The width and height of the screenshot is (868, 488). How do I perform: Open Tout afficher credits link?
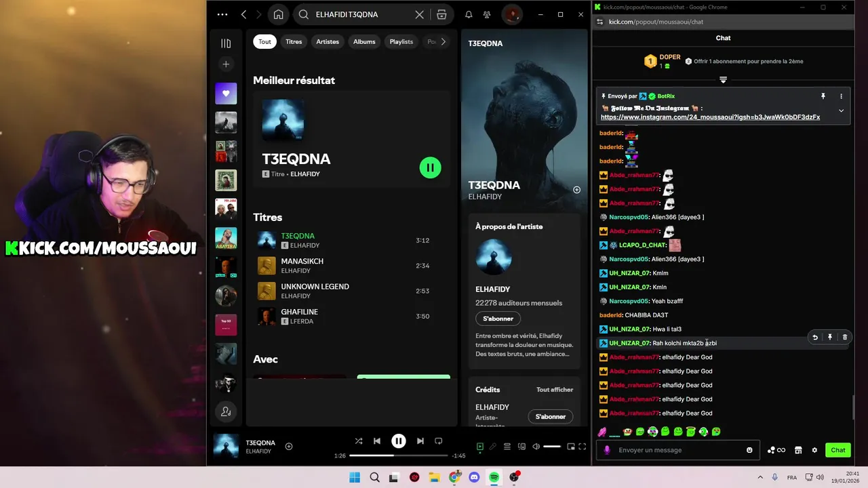[555, 390]
